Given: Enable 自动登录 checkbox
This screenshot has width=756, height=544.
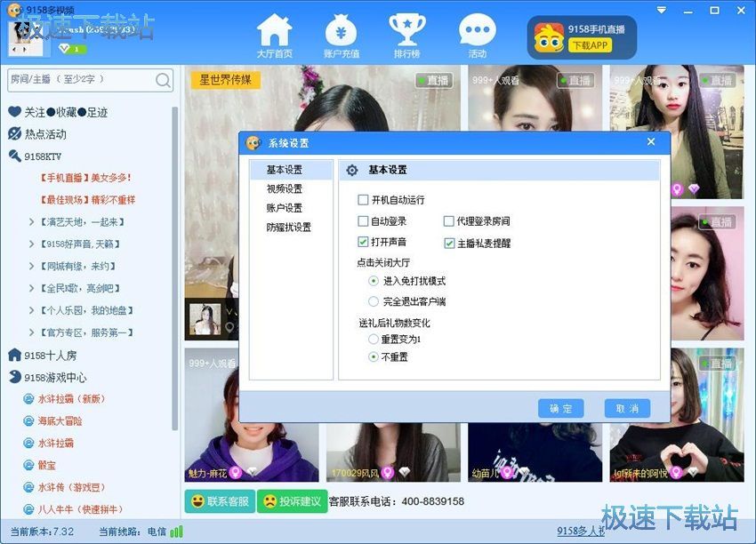Looking at the screenshot, I should click(363, 221).
